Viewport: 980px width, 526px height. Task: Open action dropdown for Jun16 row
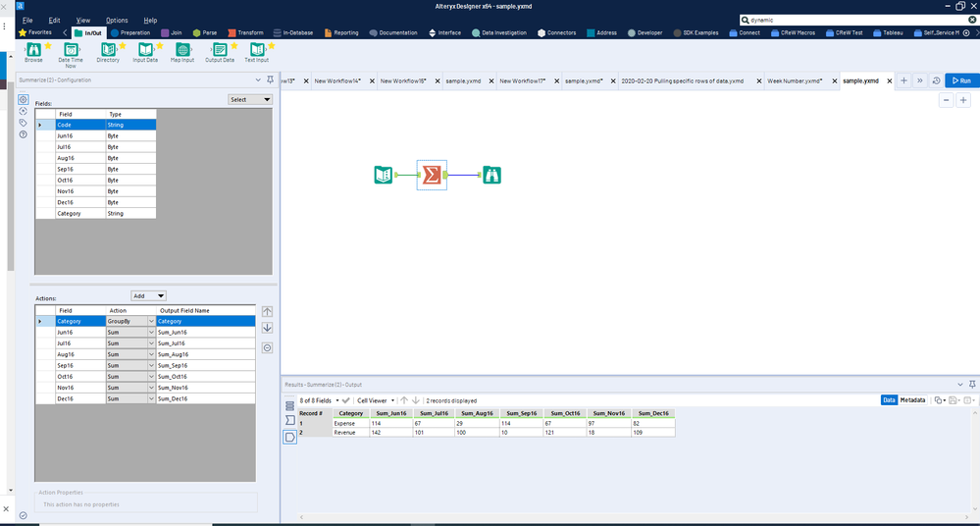(x=151, y=332)
